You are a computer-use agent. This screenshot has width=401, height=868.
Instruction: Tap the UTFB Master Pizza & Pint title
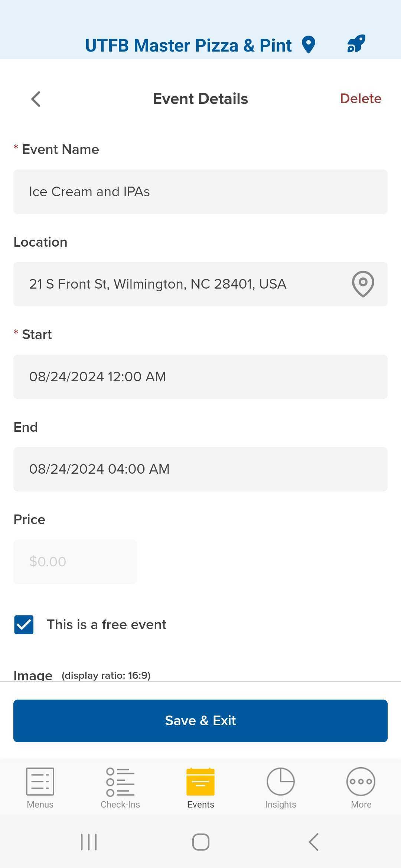188,45
